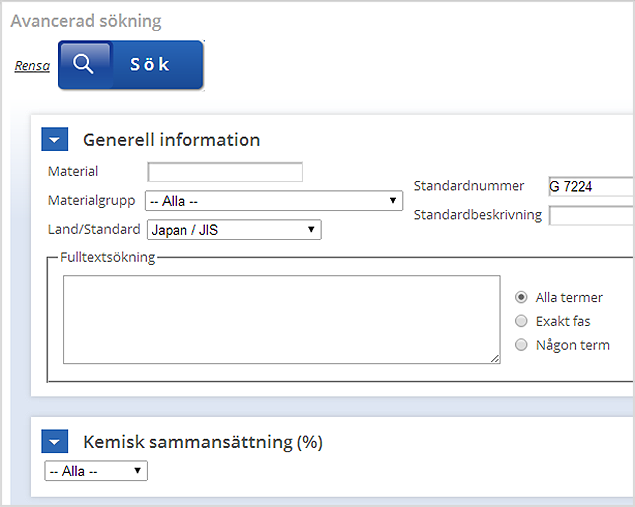Image resolution: width=635 pixels, height=507 pixels.
Task: Click the Material label
Action: pyautogui.click(x=73, y=171)
